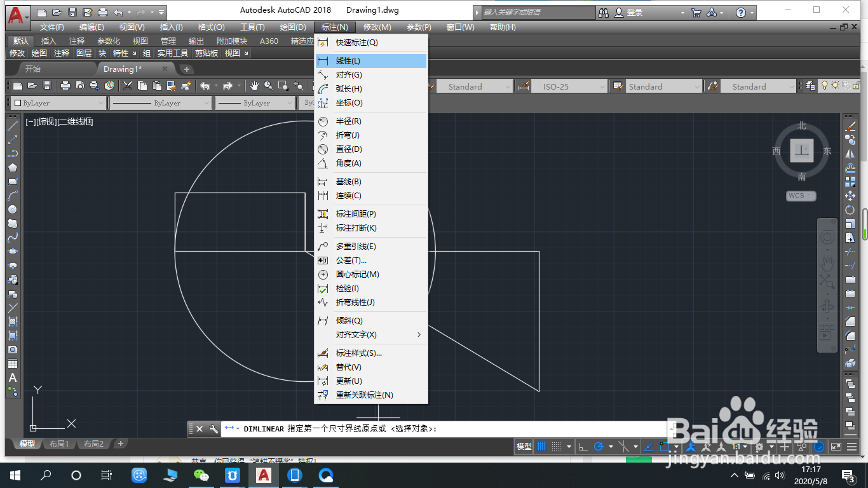Click the Pan hand icon
Screen dimensions: 868x488
click(254, 86)
